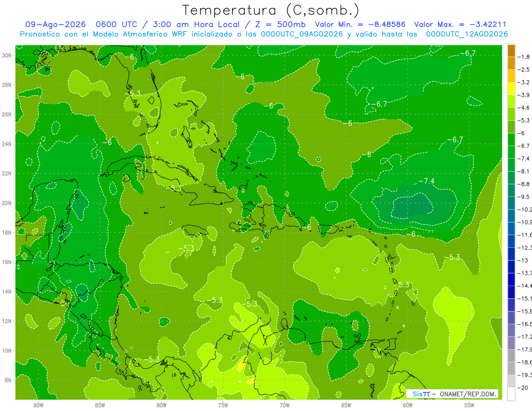Image resolution: width=532 pixels, height=411 pixels.
Task: Click valid-until time '0000UTC_12AGO2026'
Action: point(467,34)
